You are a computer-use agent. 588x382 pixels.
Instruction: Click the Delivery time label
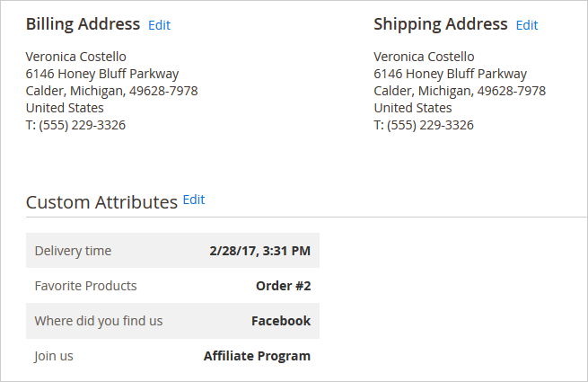73,251
